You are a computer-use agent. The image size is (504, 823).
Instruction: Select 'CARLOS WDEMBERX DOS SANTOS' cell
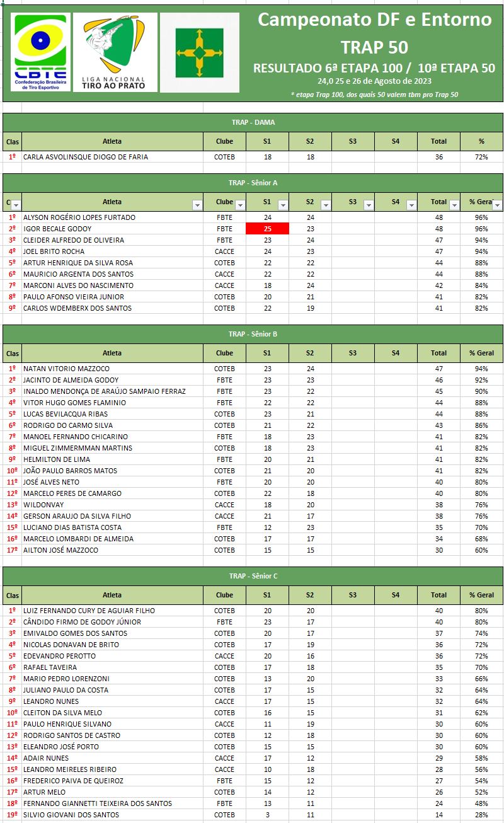click(112, 308)
